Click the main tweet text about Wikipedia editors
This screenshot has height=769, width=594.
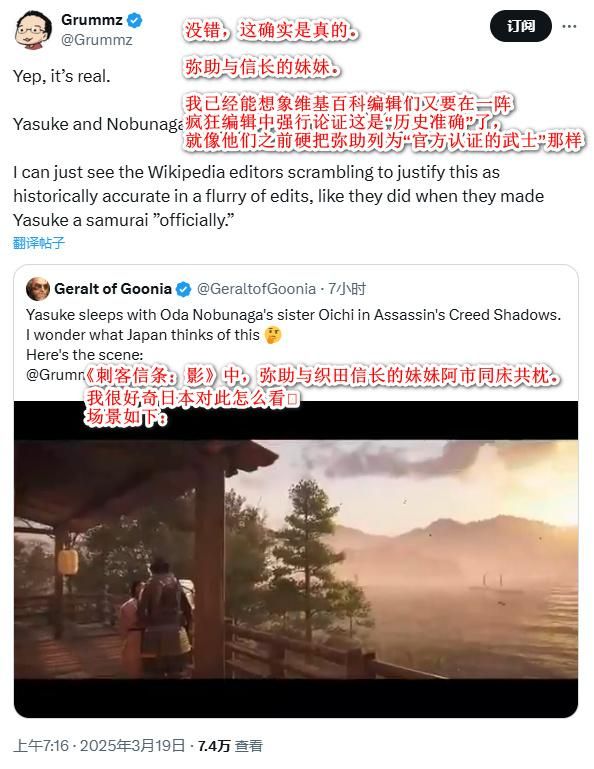coord(278,196)
